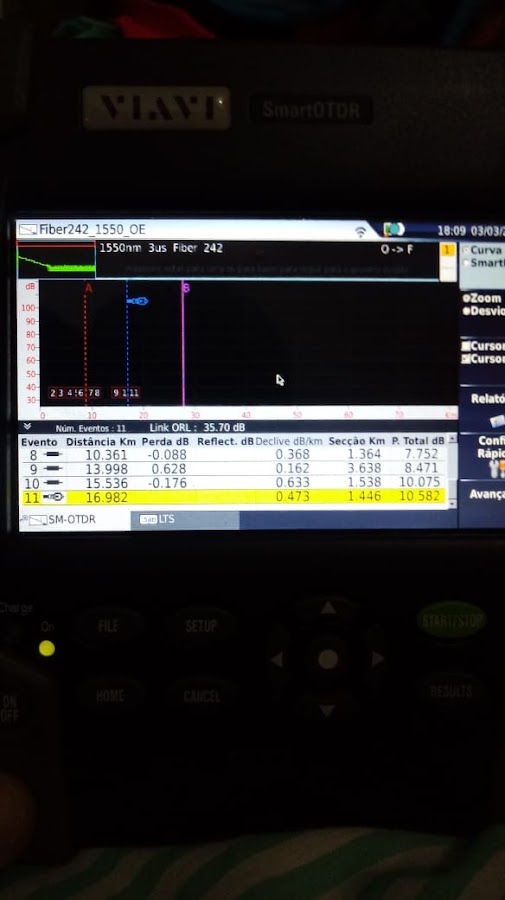
Task: Push the physical SETUP button
Action: [x=201, y=626]
